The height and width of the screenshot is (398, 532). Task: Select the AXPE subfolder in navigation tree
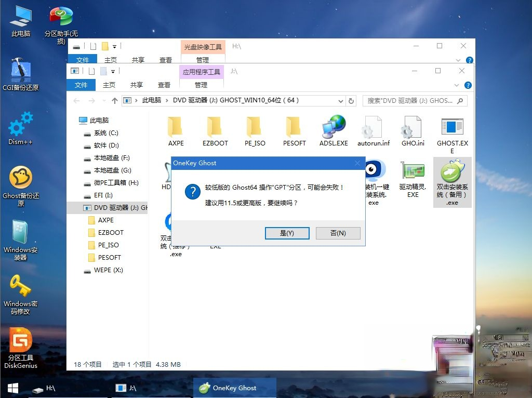105,220
